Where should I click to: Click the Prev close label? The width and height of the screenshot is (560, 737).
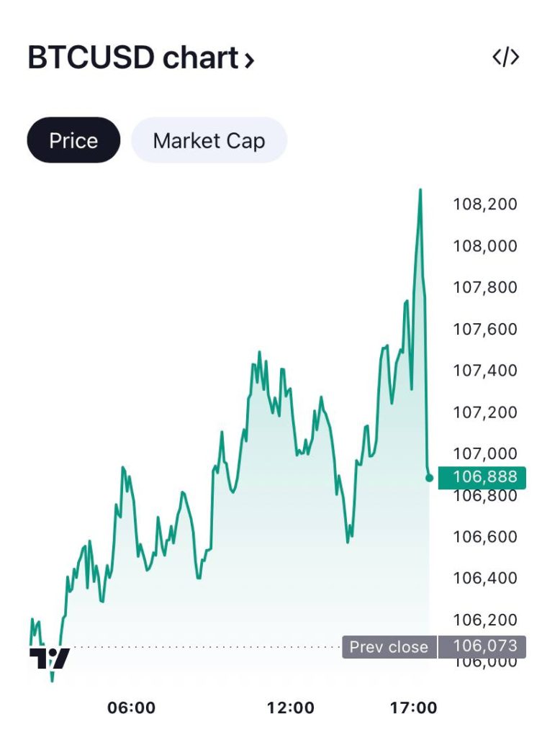(x=389, y=647)
